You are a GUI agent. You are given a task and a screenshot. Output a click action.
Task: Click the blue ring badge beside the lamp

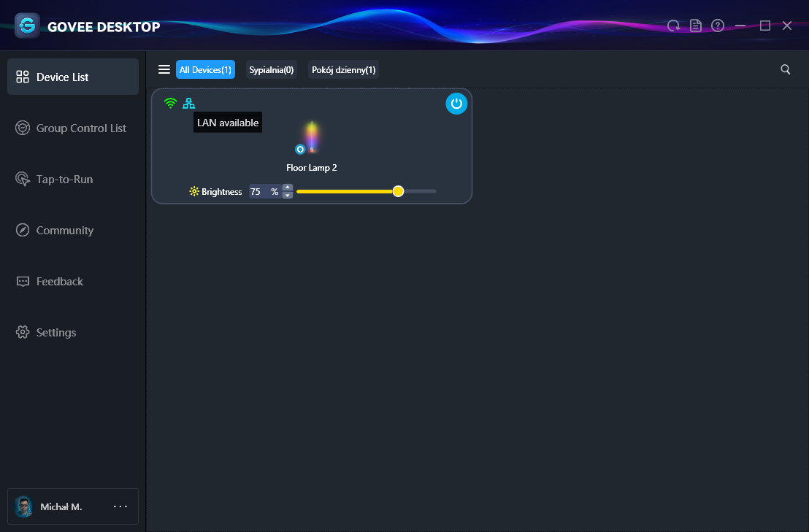pyautogui.click(x=300, y=149)
